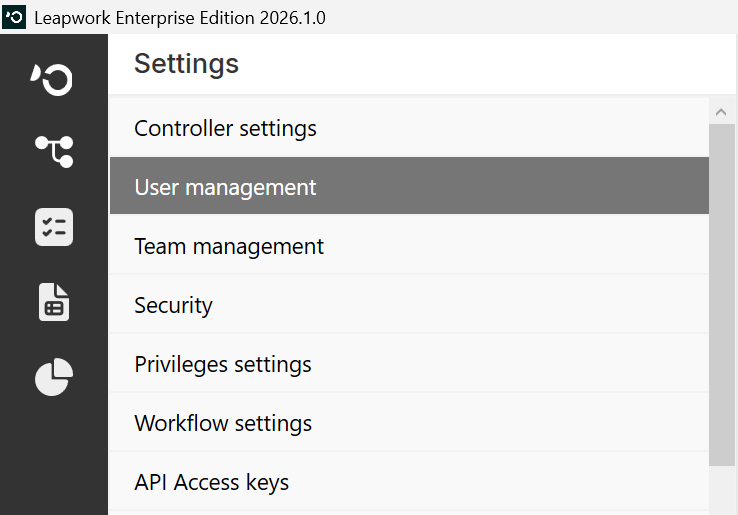Click the Settings heading
Screen dimensions: 738x515
point(186,64)
